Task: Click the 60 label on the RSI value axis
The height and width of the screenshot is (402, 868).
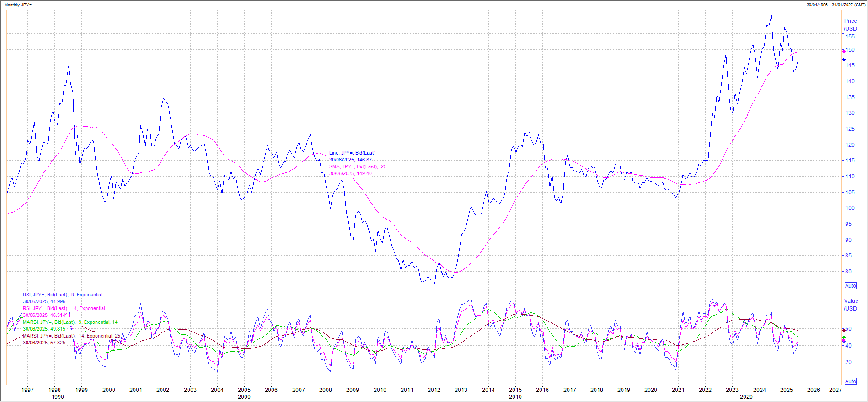Action: click(848, 329)
